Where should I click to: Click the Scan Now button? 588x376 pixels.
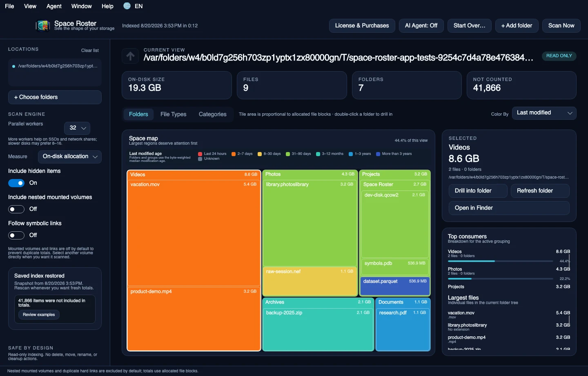click(x=561, y=25)
